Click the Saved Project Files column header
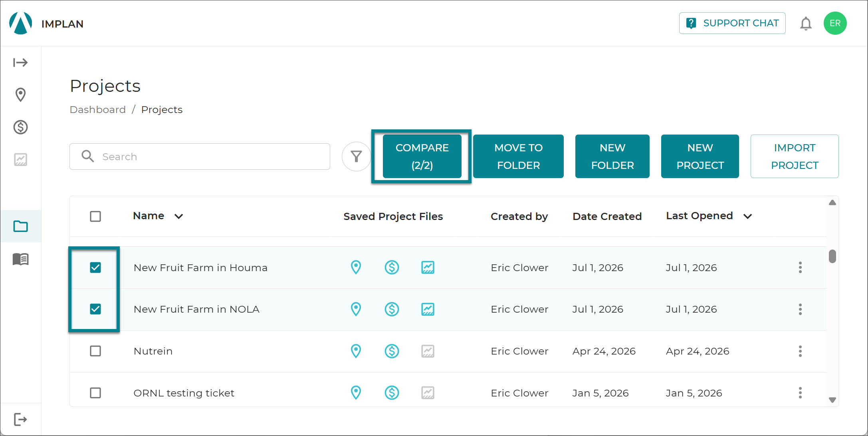The height and width of the screenshot is (436, 868). click(393, 216)
